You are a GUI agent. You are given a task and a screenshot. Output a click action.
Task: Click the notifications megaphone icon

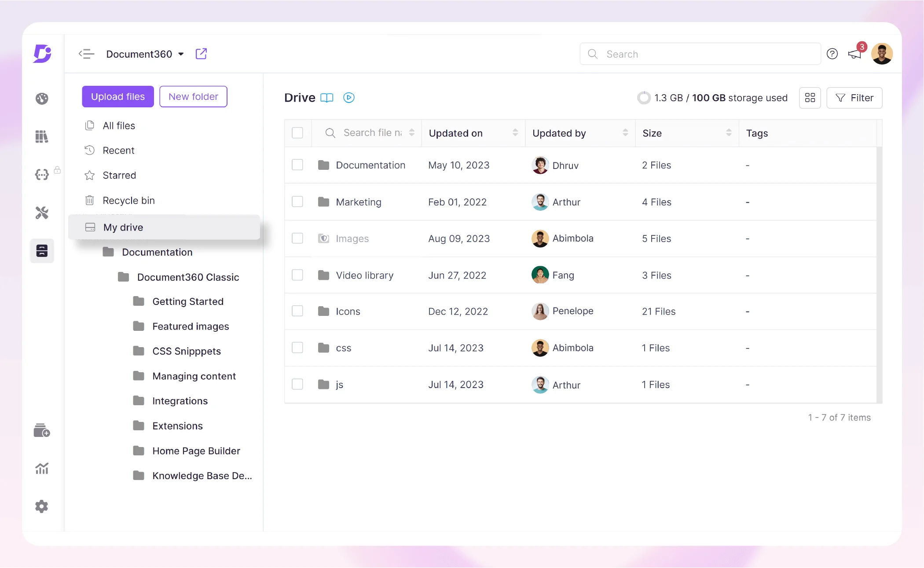click(x=854, y=54)
